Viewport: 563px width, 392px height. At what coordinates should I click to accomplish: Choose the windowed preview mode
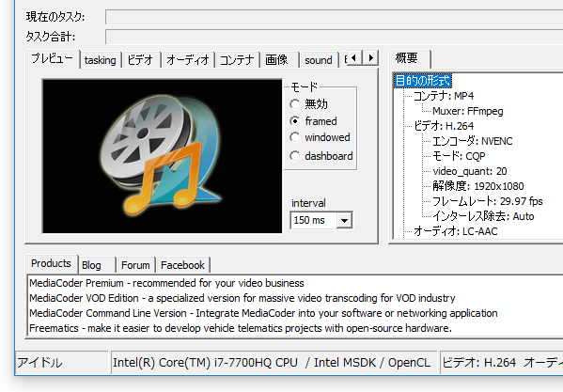(x=320, y=137)
